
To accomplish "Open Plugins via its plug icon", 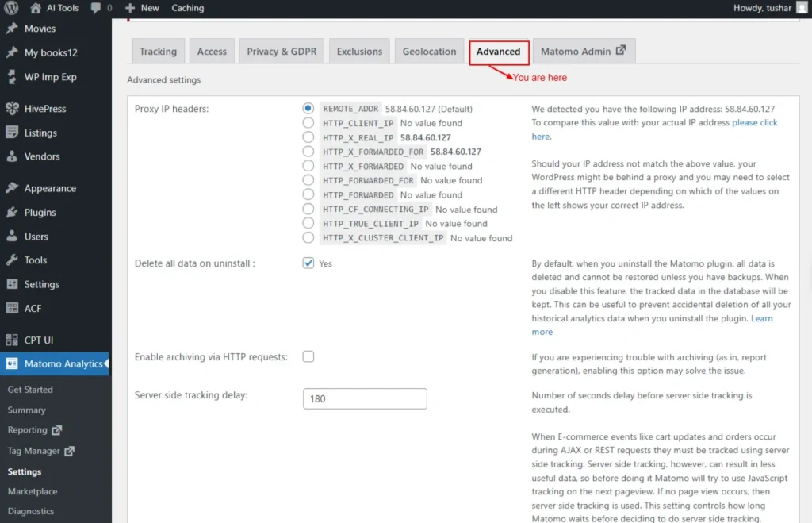I will coord(12,213).
